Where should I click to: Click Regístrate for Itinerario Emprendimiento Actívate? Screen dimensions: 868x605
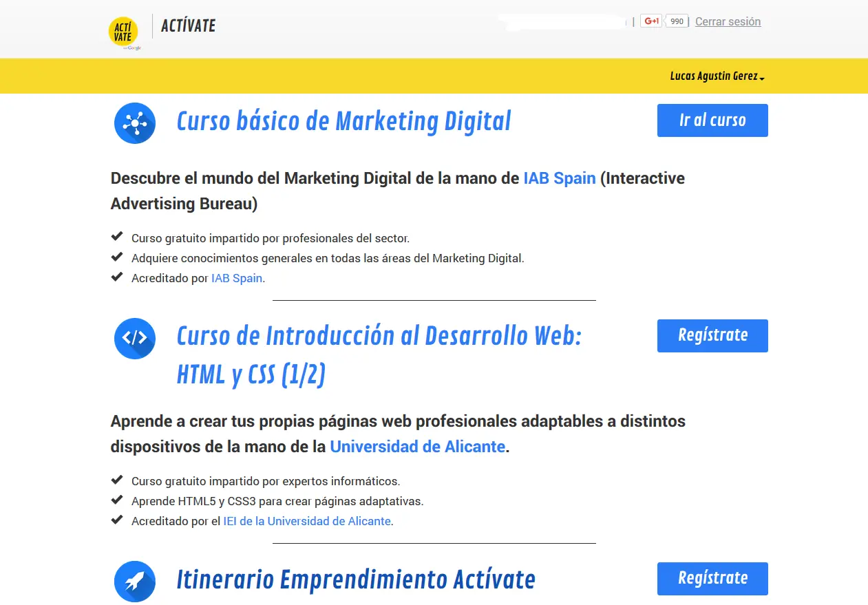[712, 579]
